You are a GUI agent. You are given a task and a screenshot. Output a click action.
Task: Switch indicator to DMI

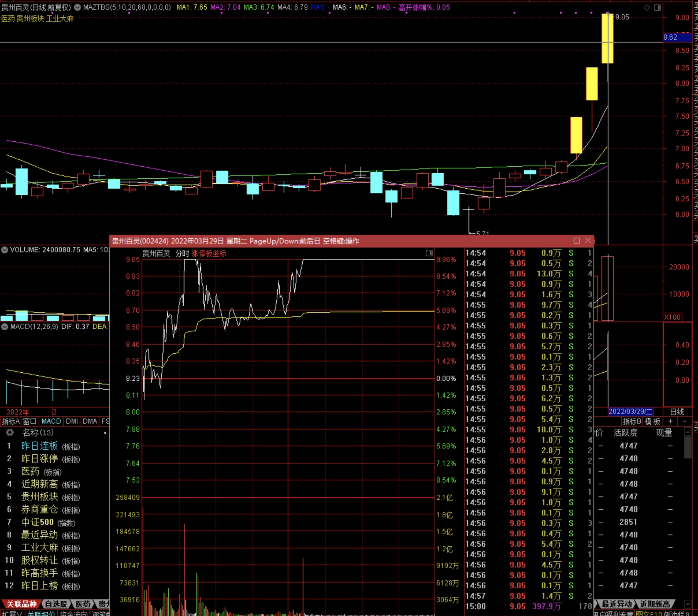pos(72,421)
